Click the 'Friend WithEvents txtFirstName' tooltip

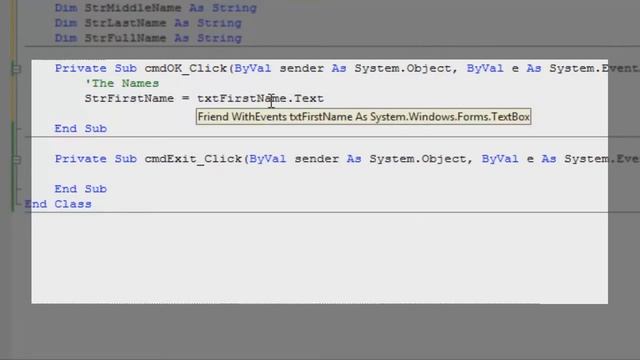click(x=363, y=117)
